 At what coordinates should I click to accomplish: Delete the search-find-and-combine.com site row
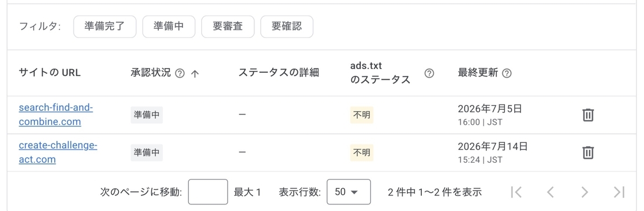pyautogui.click(x=588, y=115)
